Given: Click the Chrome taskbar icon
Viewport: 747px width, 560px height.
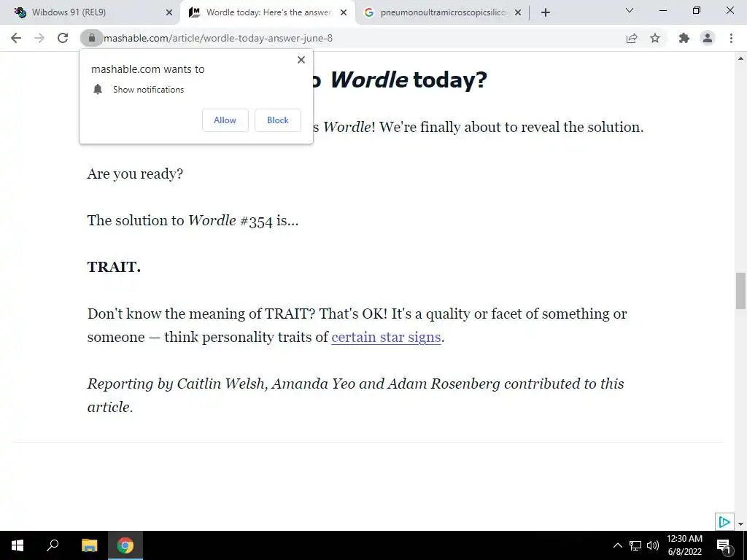Looking at the screenshot, I should pyautogui.click(x=125, y=545).
